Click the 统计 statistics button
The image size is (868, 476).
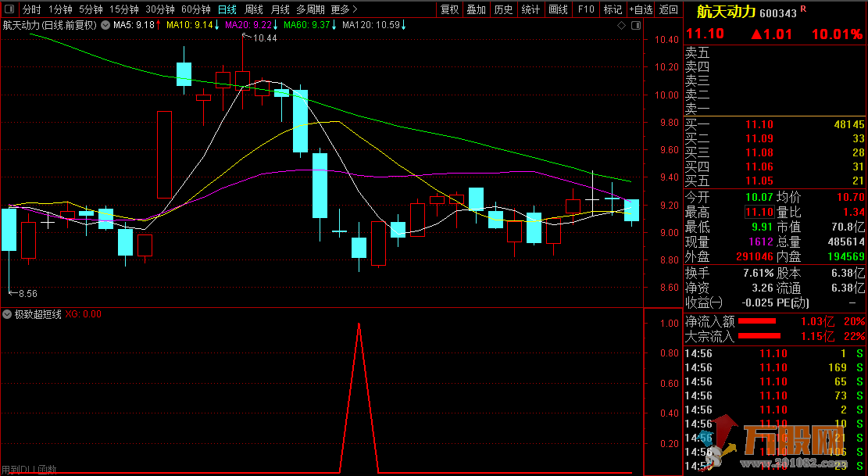pyautogui.click(x=530, y=9)
